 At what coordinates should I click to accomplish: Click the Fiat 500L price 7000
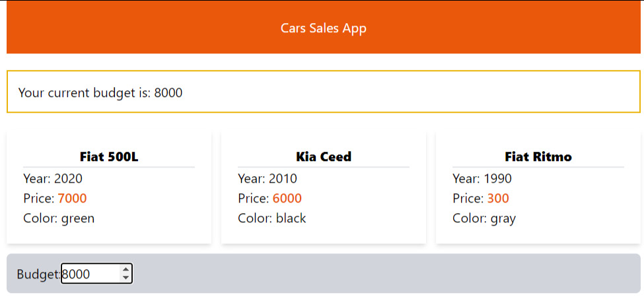point(72,198)
